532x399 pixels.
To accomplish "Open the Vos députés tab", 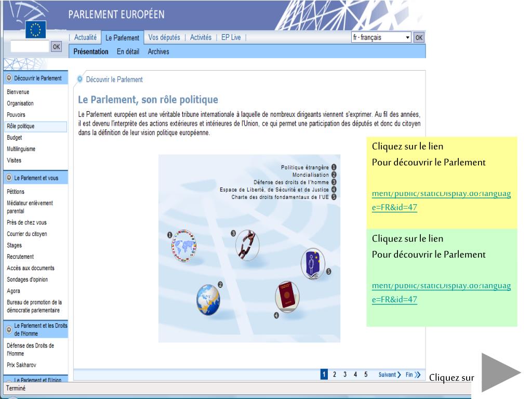I will 164,37.
